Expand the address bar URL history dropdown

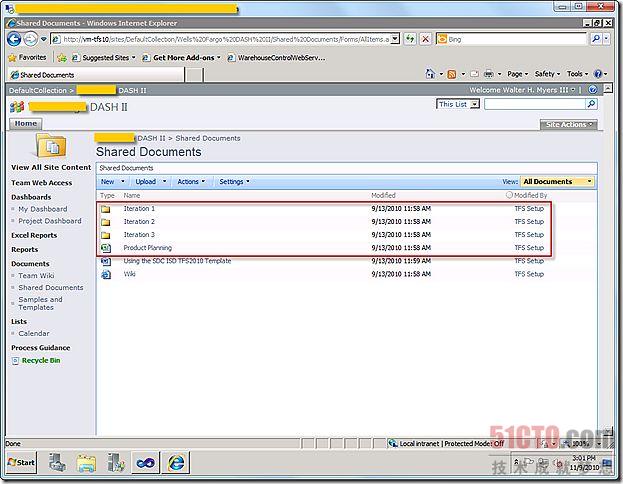tap(395, 39)
